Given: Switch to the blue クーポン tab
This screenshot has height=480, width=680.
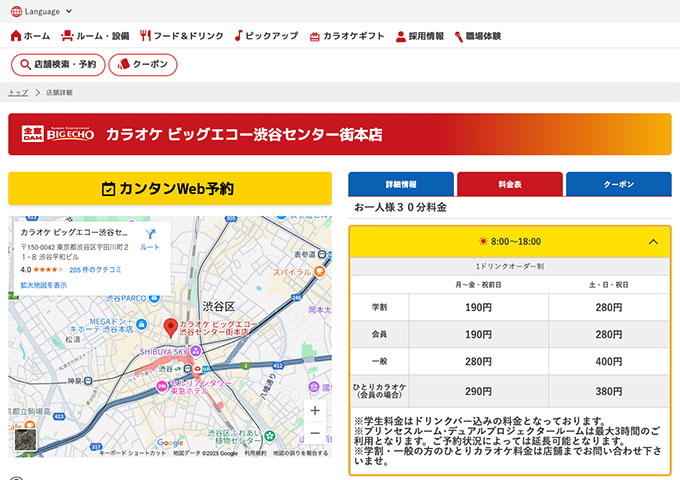Looking at the screenshot, I should [x=618, y=184].
